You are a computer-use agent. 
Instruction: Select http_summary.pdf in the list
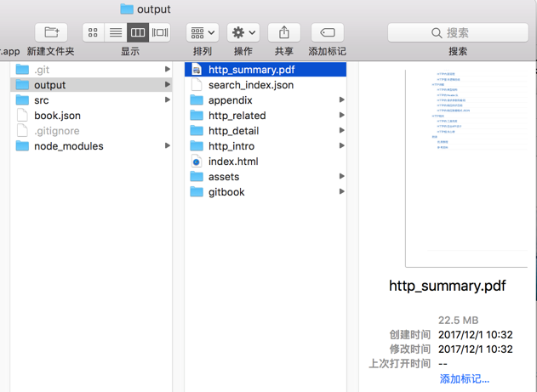click(266, 70)
